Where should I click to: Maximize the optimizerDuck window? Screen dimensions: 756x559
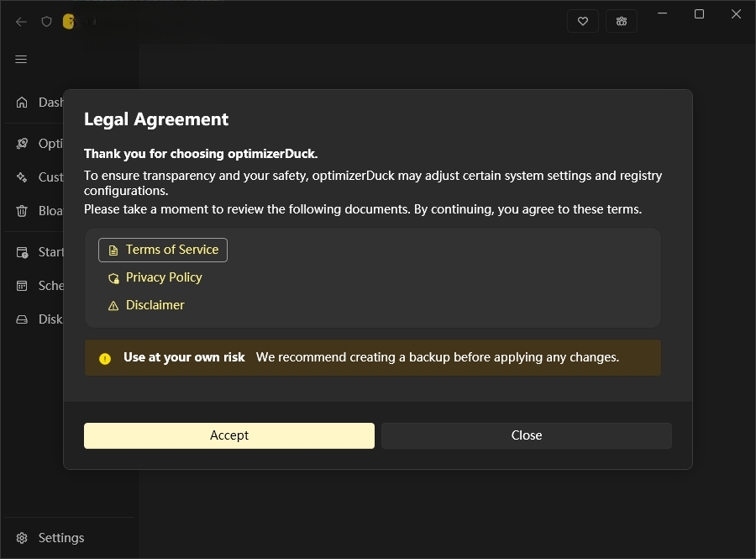coord(699,13)
